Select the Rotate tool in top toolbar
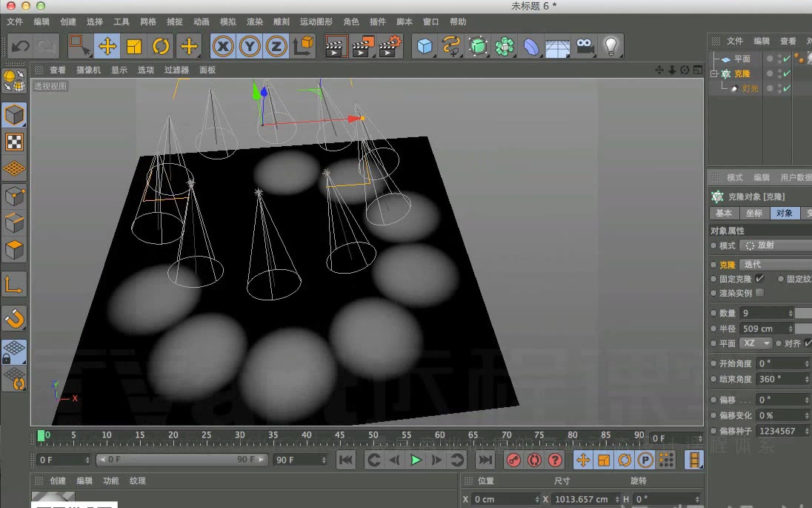 click(x=161, y=47)
